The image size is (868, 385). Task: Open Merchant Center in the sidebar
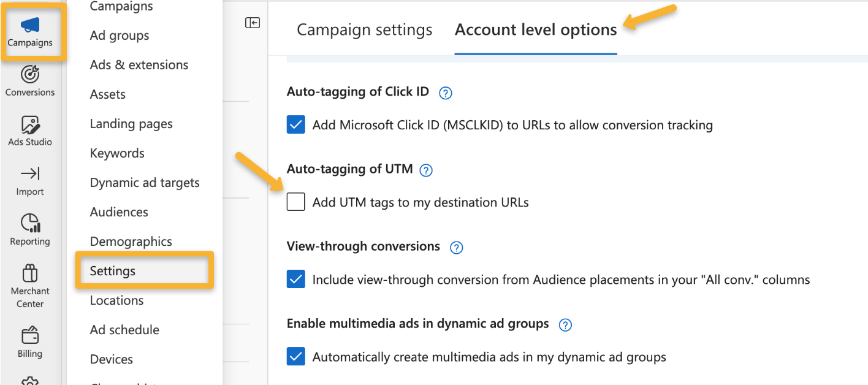coord(30,273)
